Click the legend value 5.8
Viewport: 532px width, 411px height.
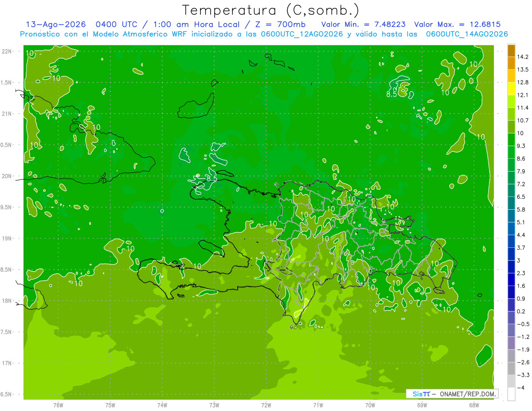tap(521, 210)
